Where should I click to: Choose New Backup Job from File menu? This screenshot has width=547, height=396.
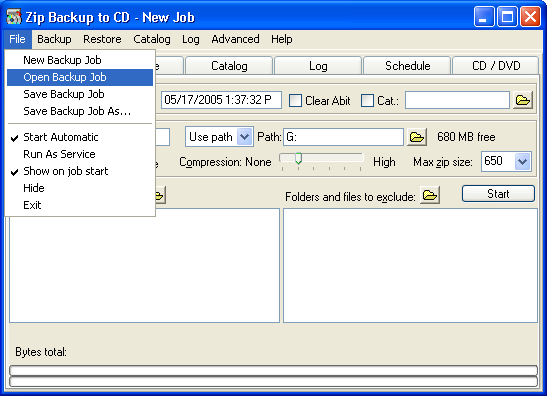(80, 60)
